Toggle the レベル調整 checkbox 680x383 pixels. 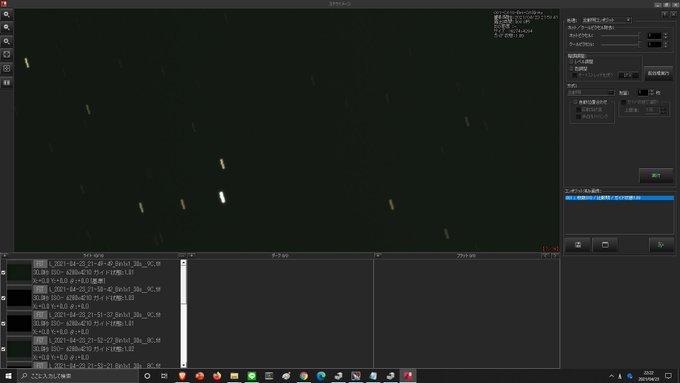[x=571, y=62]
